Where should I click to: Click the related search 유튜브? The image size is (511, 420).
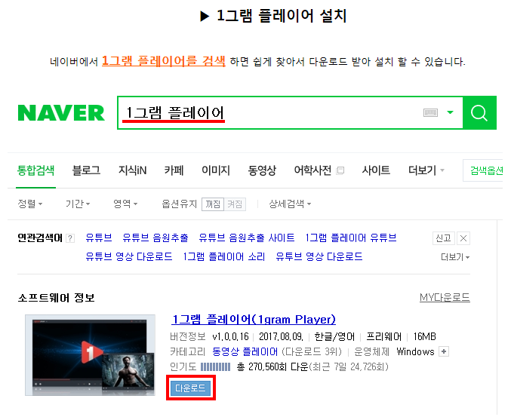tap(99, 238)
